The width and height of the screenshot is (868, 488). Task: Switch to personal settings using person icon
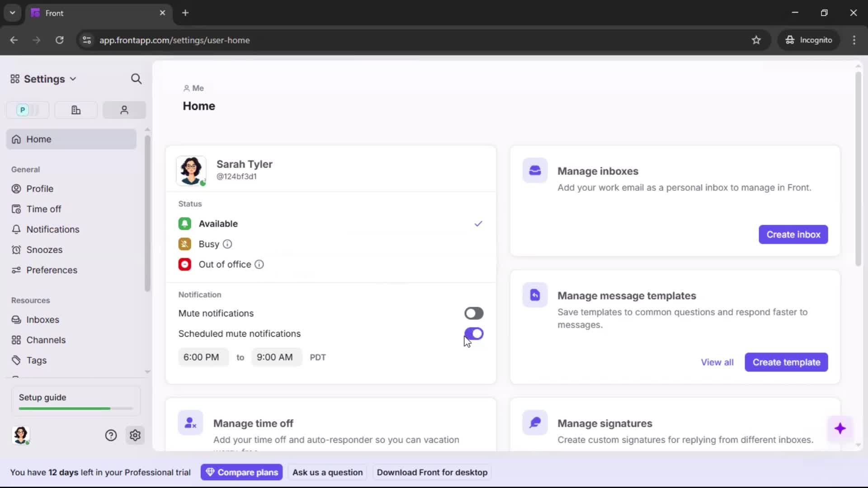pyautogui.click(x=124, y=110)
